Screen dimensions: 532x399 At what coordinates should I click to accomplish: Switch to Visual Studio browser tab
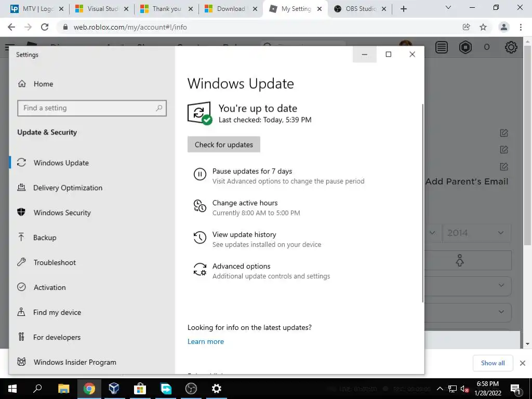coord(102,9)
